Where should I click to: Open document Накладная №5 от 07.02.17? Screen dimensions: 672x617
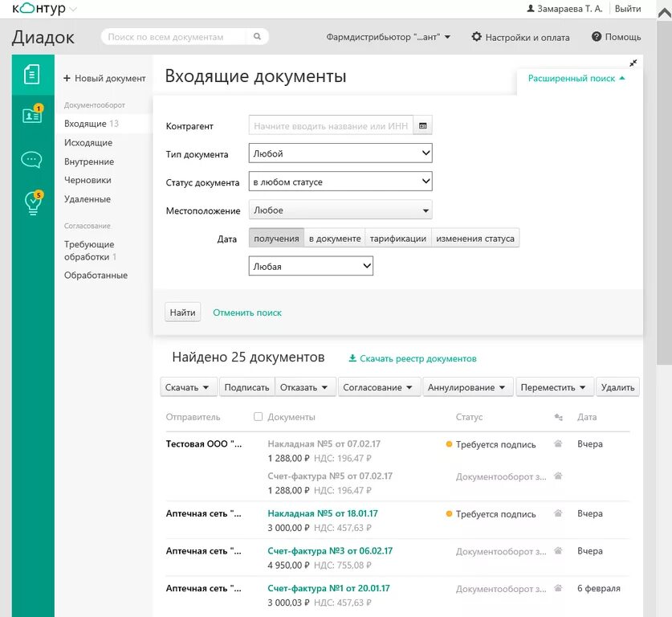pyautogui.click(x=324, y=443)
